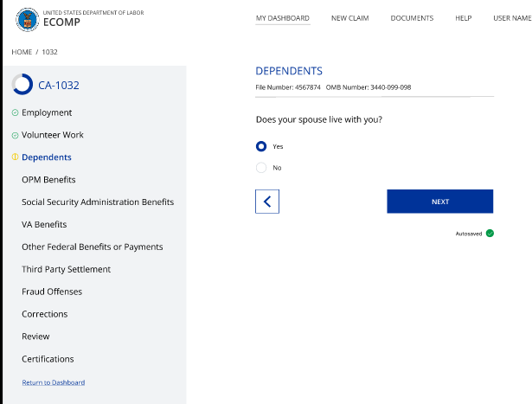Go back using the left arrow button
Image resolution: width=532 pixels, height=404 pixels.
click(267, 202)
